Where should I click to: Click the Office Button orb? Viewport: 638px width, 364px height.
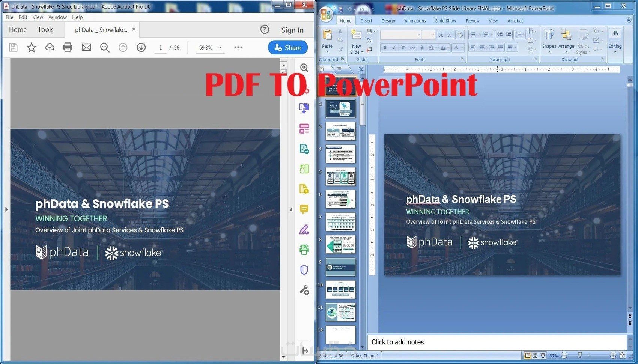[326, 14]
